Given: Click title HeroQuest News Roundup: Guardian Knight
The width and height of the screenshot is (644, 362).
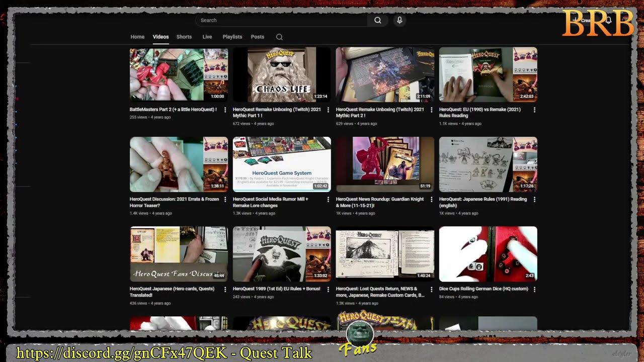Looking at the screenshot, I should [x=379, y=202].
